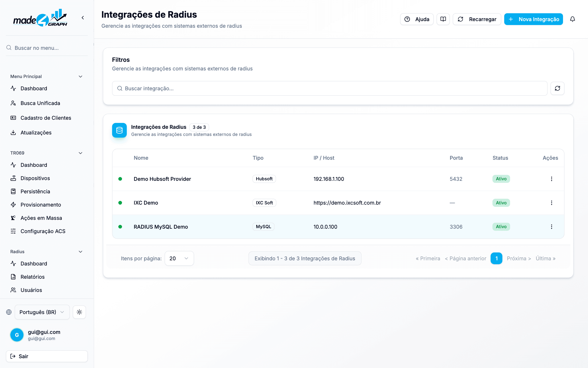This screenshot has width=588, height=368.
Task: Click Ativo status of RADIUS MySQL Demo
Action: (x=501, y=227)
